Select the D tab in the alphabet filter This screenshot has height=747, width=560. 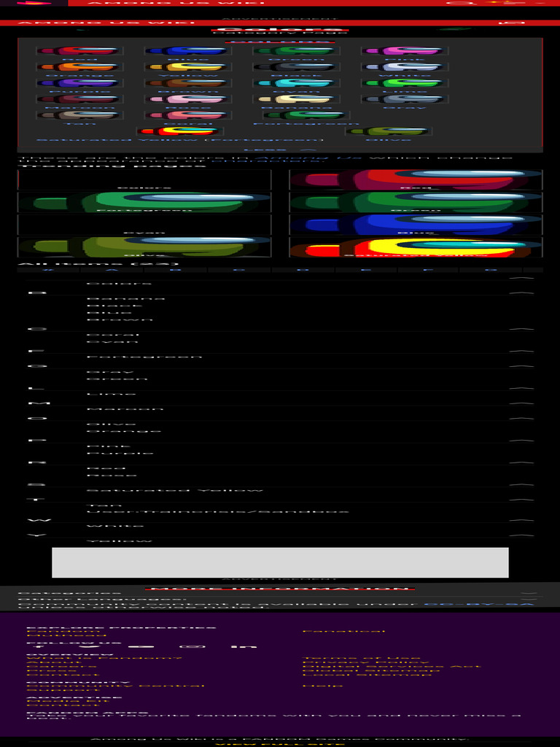pos(303,270)
